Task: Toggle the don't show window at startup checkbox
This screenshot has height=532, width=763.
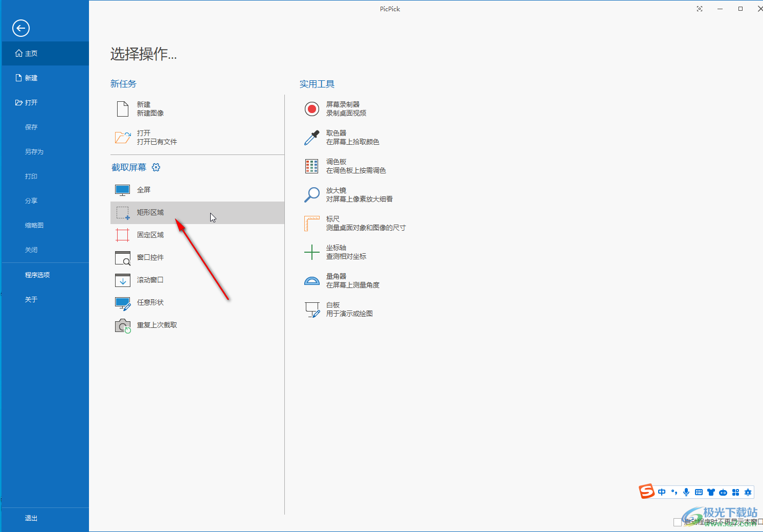Action: pyautogui.click(x=678, y=522)
